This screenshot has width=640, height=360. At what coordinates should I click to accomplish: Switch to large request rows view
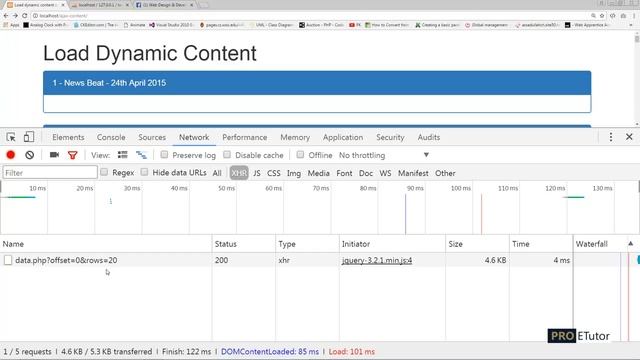122,155
